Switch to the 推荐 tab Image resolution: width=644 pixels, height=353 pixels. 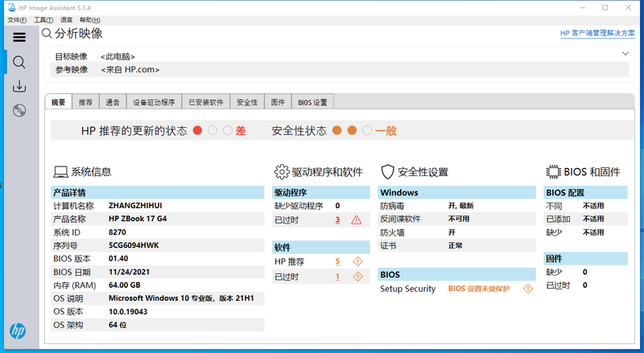pos(85,102)
